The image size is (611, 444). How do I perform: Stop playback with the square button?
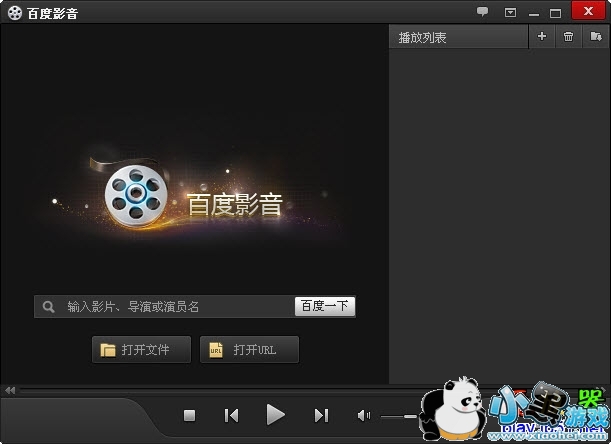[189, 415]
